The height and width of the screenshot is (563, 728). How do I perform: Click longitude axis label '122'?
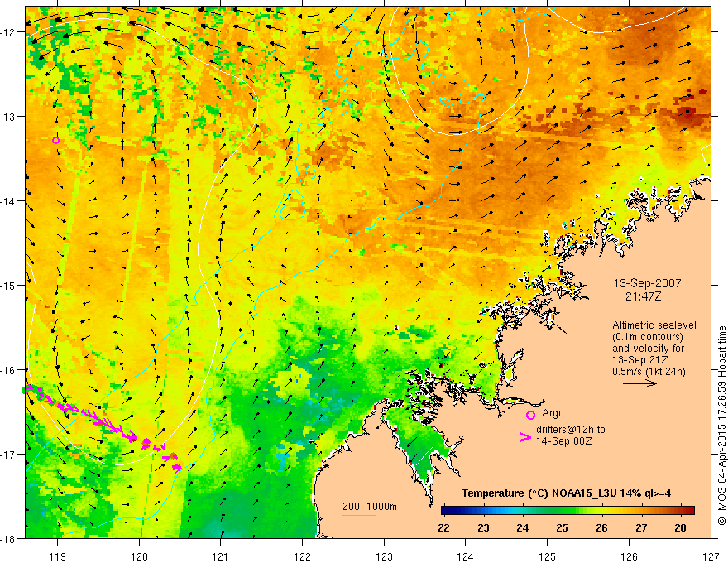pos(302,556)
